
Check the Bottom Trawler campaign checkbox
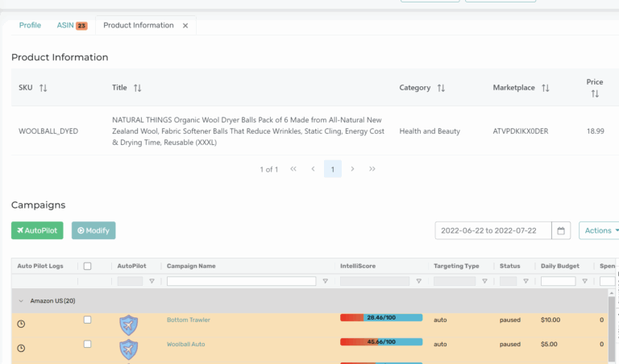pos(88,320)
